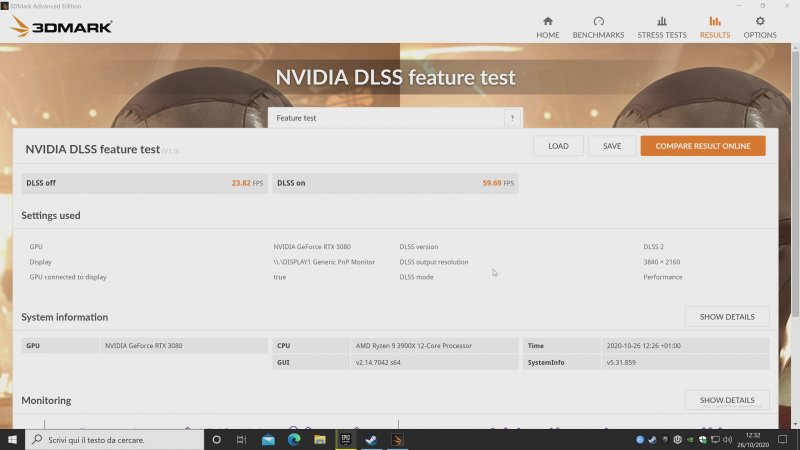
Task: Open File Explorer from the taskbar
Action: (320, 439)
